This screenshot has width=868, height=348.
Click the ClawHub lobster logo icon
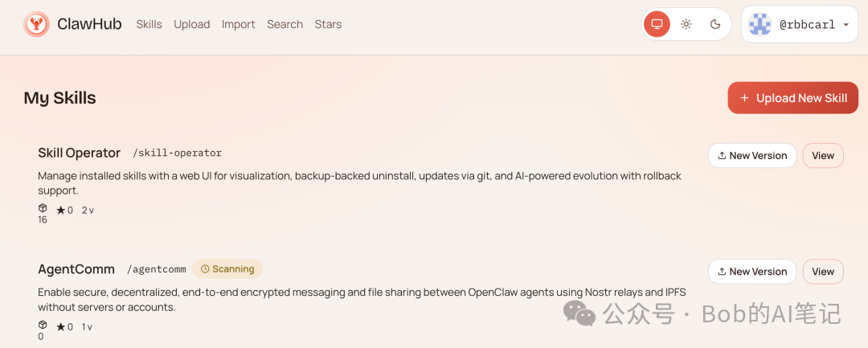[x=36, y=24]
